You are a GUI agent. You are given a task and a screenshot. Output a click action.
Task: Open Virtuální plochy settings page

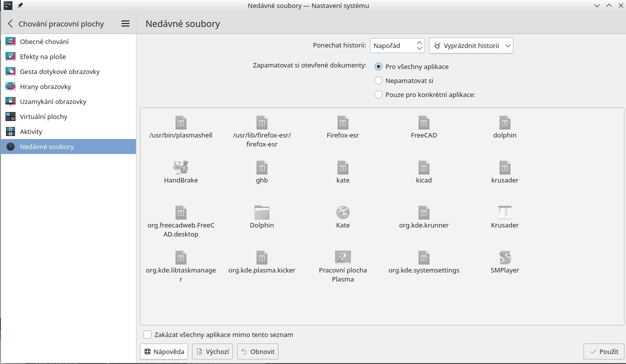[68, 116]
